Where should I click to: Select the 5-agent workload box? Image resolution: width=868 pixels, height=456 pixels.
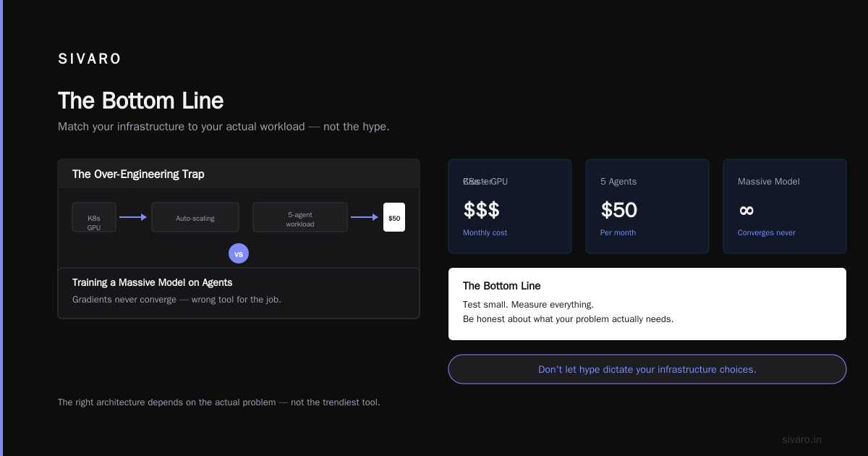[x=300, y=217]
